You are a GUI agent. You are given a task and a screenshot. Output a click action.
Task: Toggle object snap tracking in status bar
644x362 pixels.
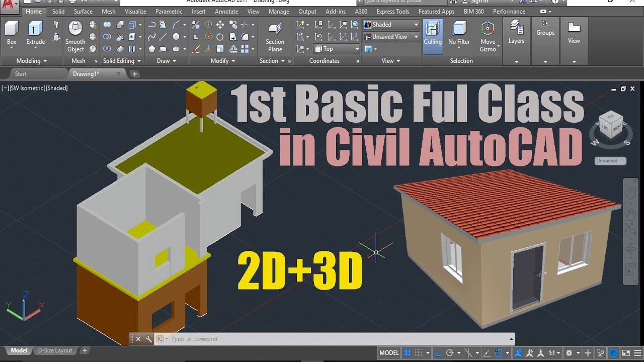(487, 353)
